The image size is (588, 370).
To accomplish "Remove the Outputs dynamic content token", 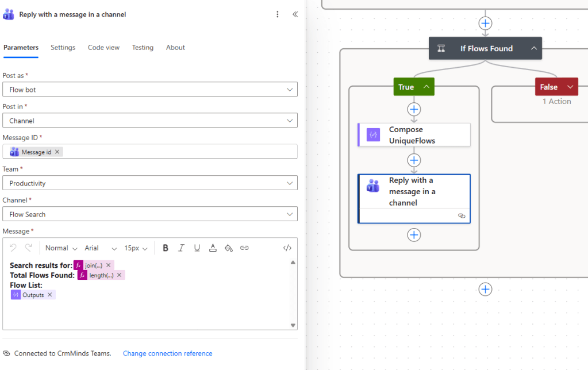I will (x=50, y=295).
